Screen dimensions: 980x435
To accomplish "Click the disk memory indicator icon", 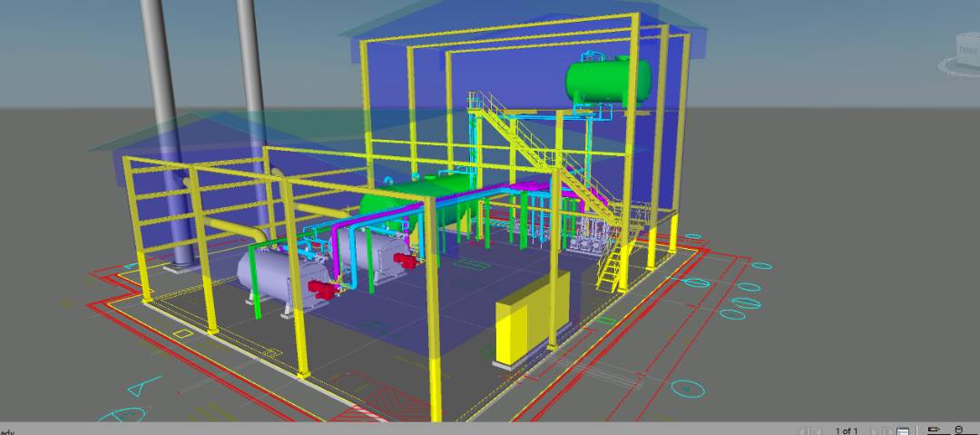I will coord(959,430).
